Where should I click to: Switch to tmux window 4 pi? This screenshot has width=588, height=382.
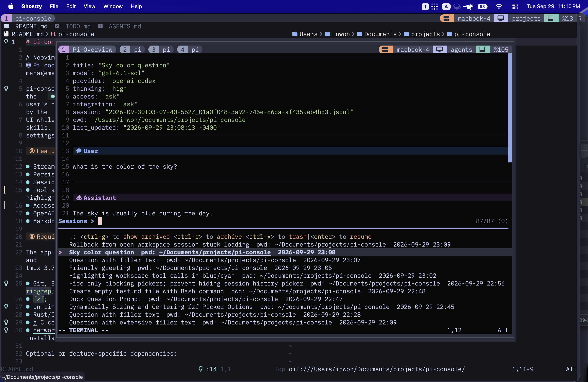point(189,50)
